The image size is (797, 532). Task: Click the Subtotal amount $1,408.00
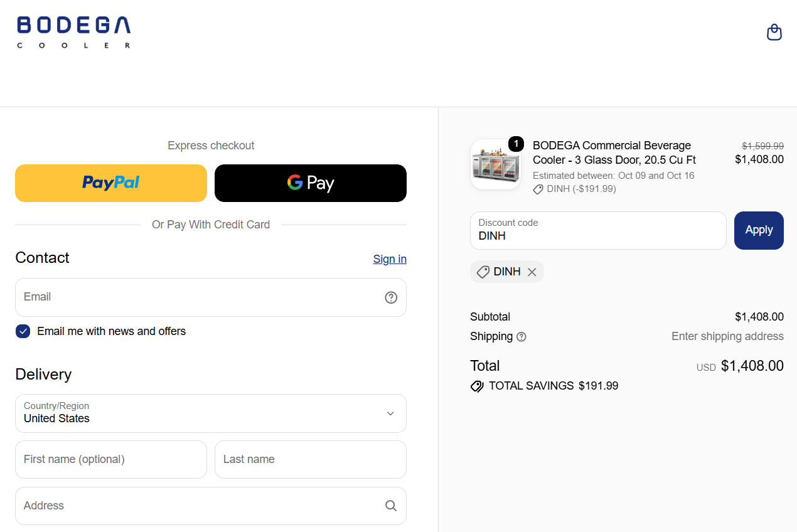click(x=759, y=317)
